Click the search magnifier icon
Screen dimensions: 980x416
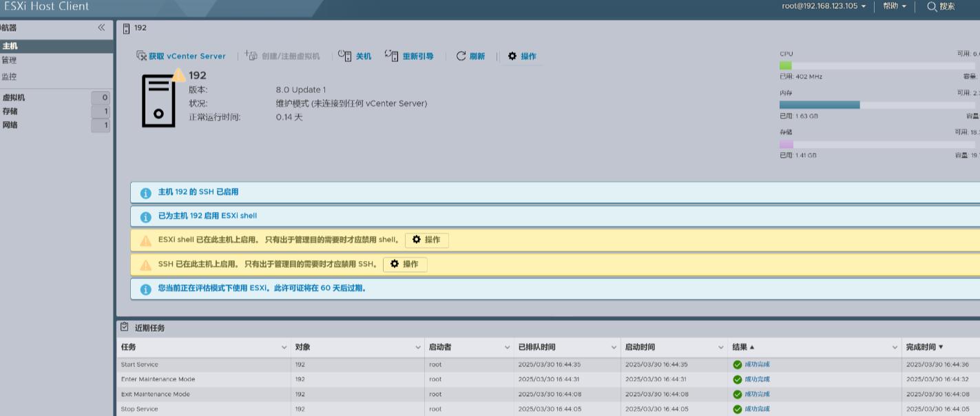point(932,6)
